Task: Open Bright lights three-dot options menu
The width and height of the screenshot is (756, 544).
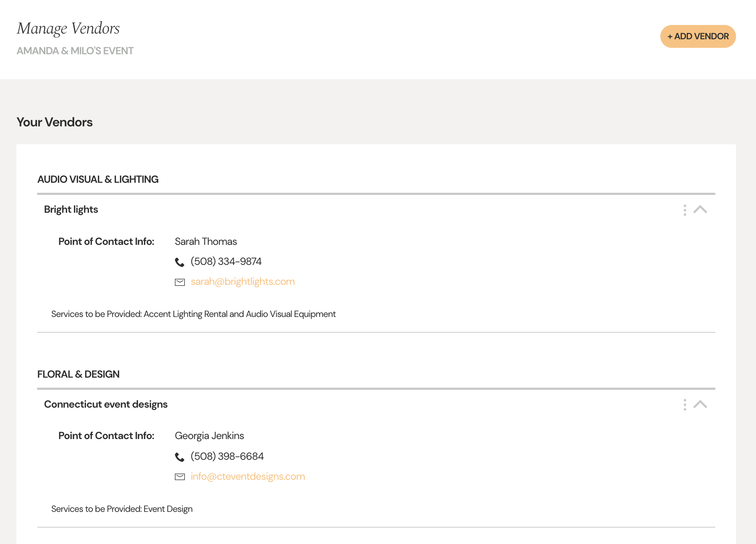Action: [x=685, y=210]
